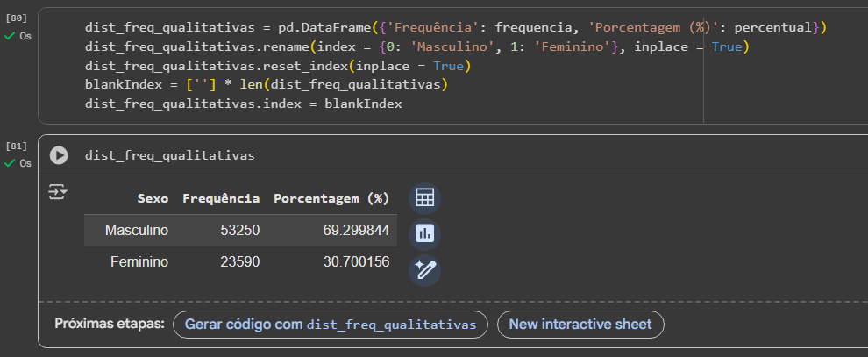Click the Porcentagem (%) column header
The width and height of the screenshot is (868, 357).
(331, 199)
